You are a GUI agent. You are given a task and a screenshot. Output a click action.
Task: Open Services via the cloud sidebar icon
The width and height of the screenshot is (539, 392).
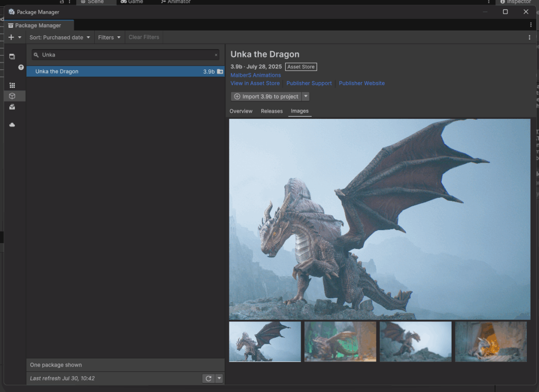coord(12,125)
